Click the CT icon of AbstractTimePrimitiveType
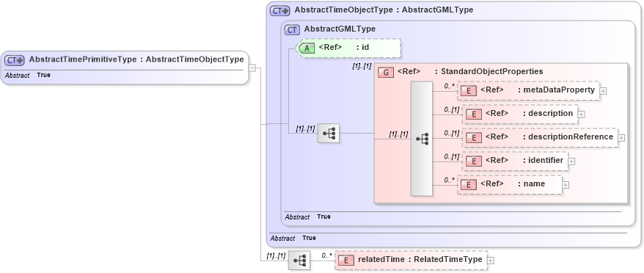This screenshot has width=644, height=273. [x=15, y=60]
